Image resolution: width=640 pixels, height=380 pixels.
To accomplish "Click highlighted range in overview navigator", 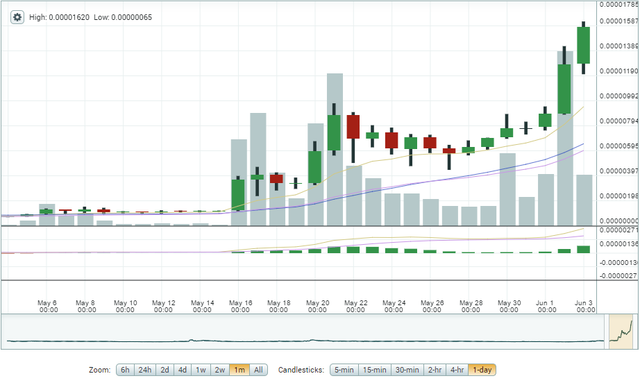I will click(621, 332).
